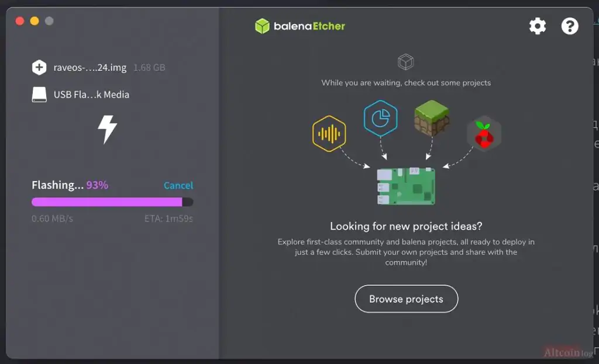Select the Minecraft grass block project icon
599x364 pixels.
coord(432,119)
